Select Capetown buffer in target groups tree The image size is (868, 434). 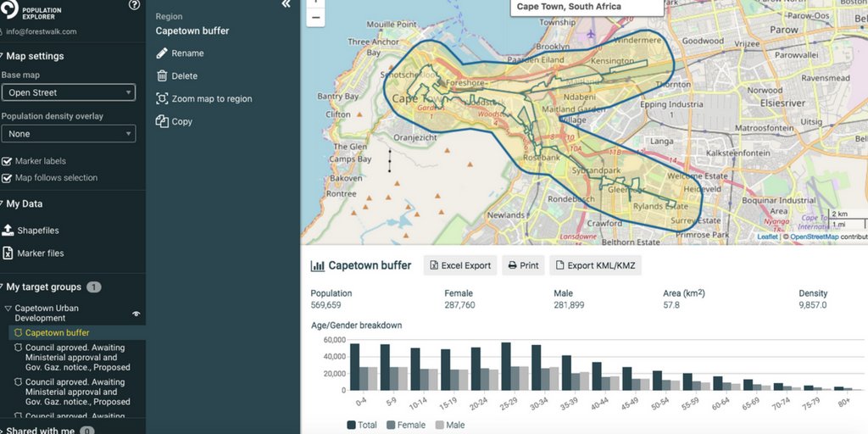pos(57,332)
